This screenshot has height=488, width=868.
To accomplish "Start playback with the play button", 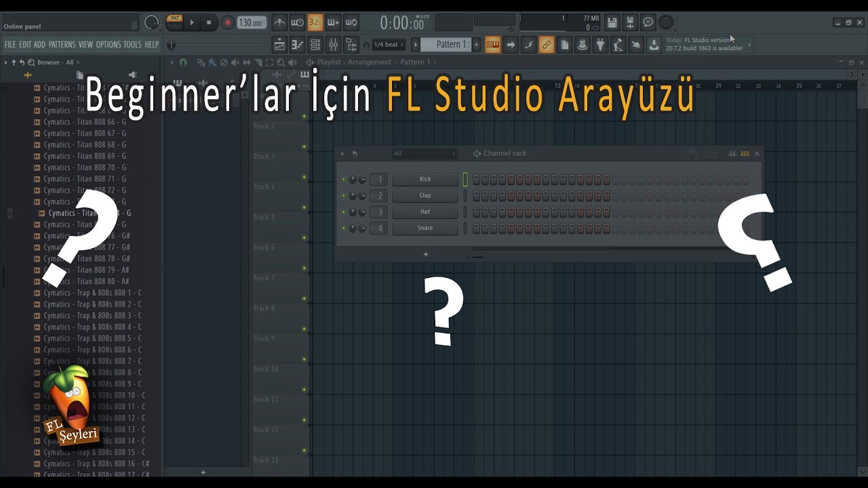I will point(192,22).
